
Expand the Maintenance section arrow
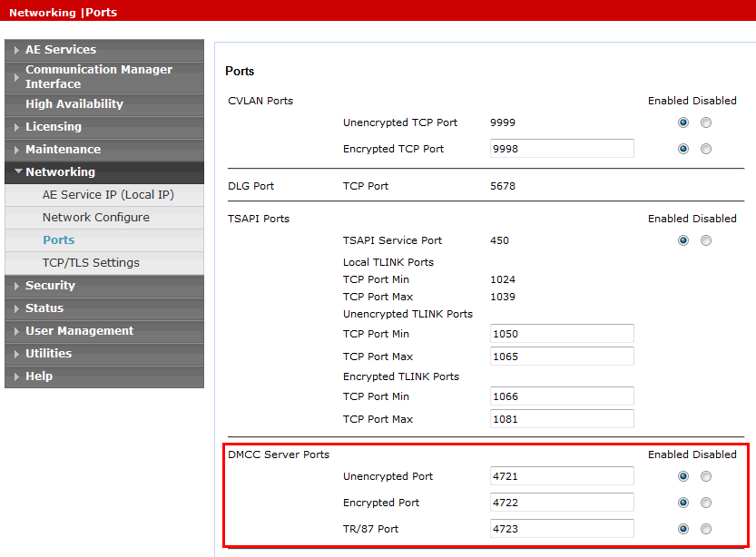16,150
